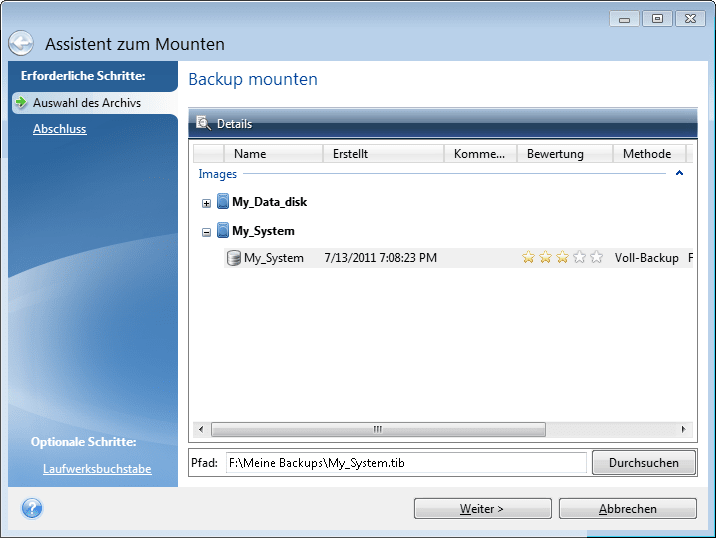The width and height of the screenshot is (716, 538).
Task: Click Abbrechen to cancel the wizard
Action: tap(627, 508)
